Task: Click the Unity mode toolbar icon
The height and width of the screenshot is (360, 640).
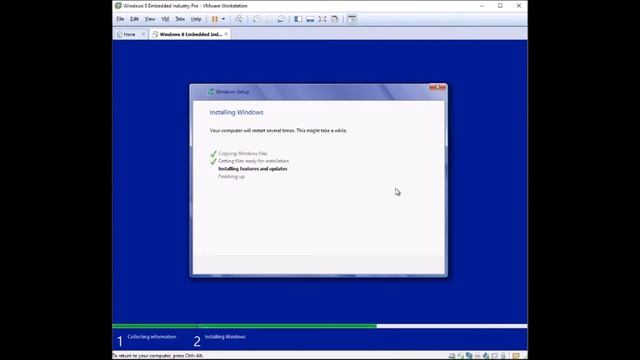Action: (x=334, y=19)
